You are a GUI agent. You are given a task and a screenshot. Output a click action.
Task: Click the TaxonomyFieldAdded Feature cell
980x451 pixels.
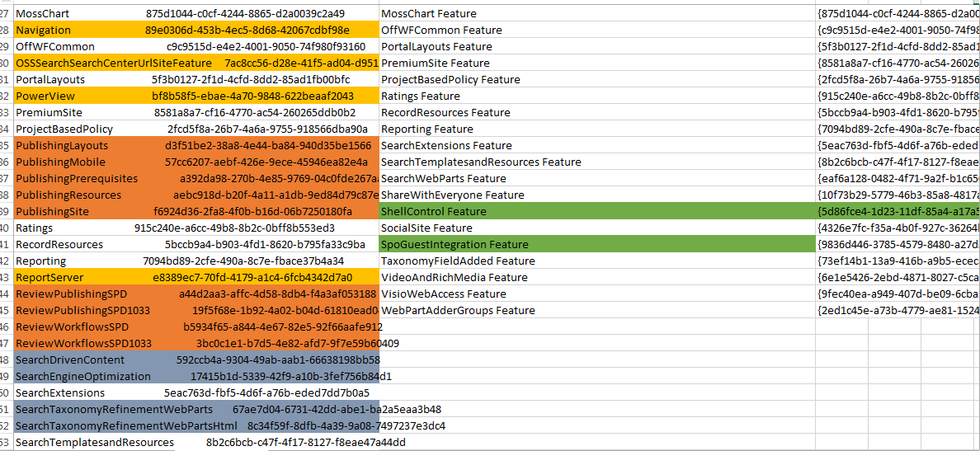(x=458, y=261)
